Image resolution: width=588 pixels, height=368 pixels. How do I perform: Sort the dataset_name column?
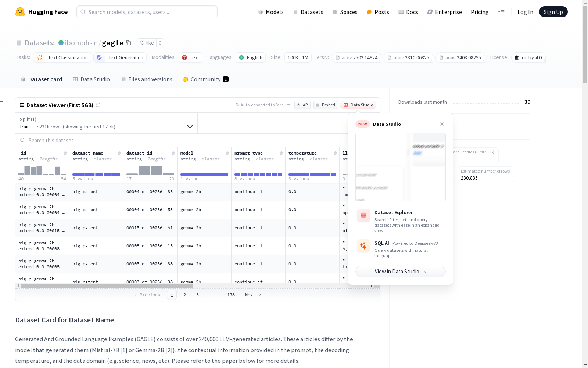119,153
